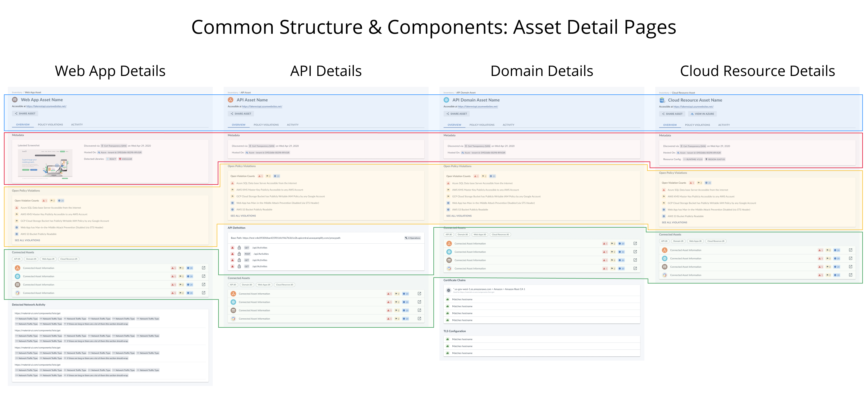Click the View in Azure button

click(702, 114)
